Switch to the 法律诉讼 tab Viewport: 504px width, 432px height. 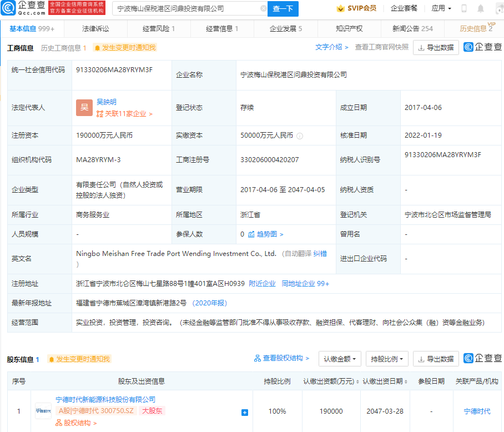click(x=95, y=28)
